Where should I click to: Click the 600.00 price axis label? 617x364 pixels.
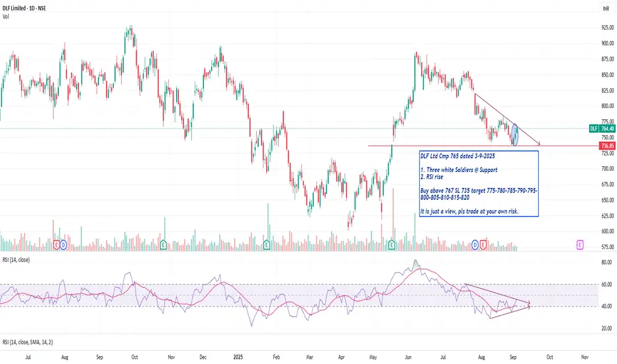pyautogui.click(x=608, y=232)
